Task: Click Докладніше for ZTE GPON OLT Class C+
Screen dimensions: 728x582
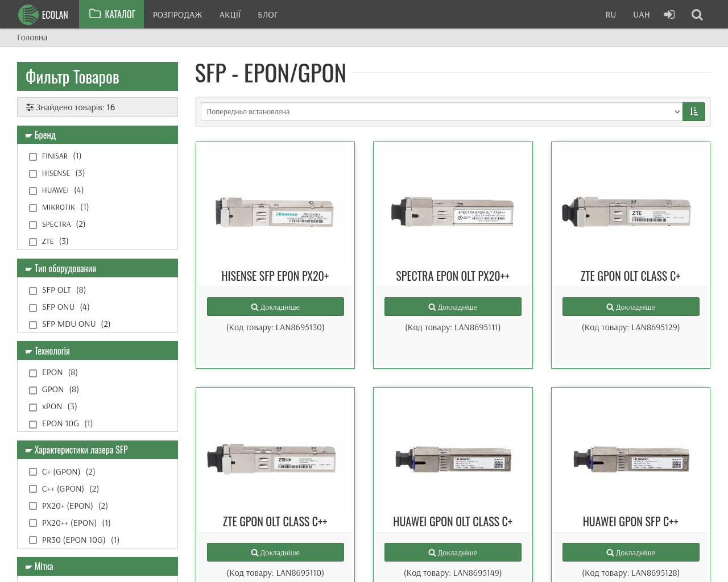Action: (x=631, y=307)
